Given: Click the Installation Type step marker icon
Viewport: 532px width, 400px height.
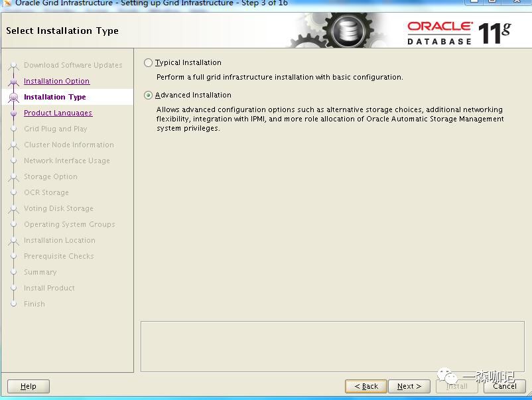Looking at the screenshot, I should pos(13,98).
